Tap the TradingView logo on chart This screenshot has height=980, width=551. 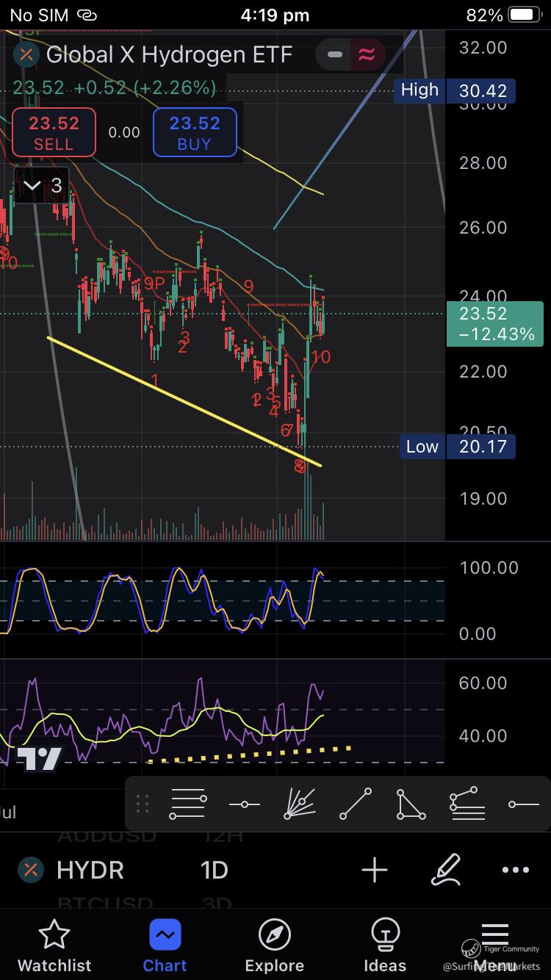(40, 760)
